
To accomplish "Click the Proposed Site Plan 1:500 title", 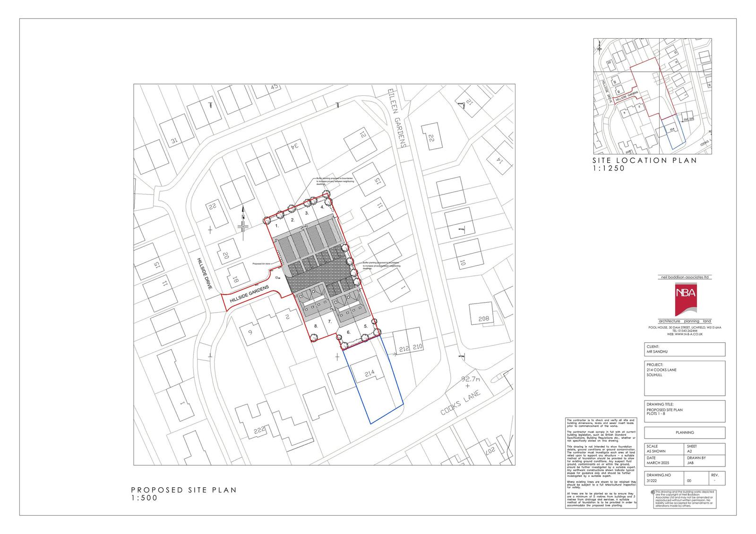I will (184, 494).
